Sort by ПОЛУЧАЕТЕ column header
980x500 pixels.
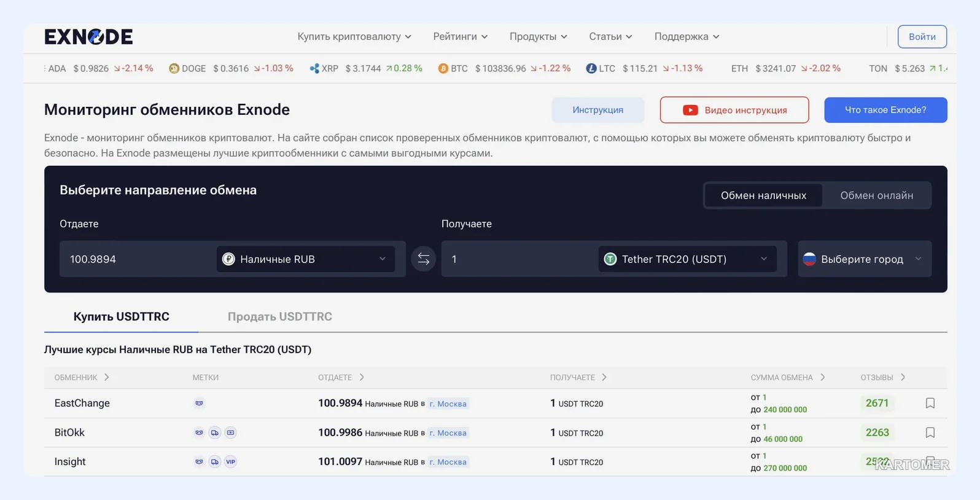(x=578, y=377)
